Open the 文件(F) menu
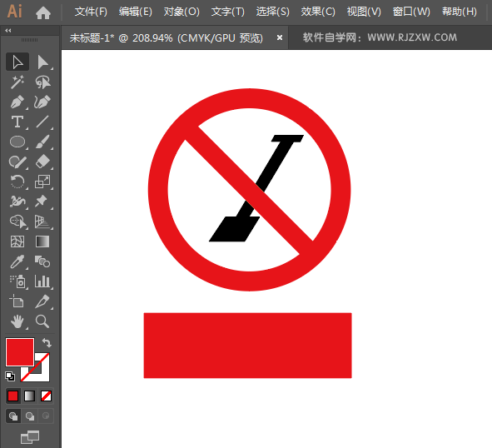This screenshot has height=448, width=492. [x=91, y=12]
